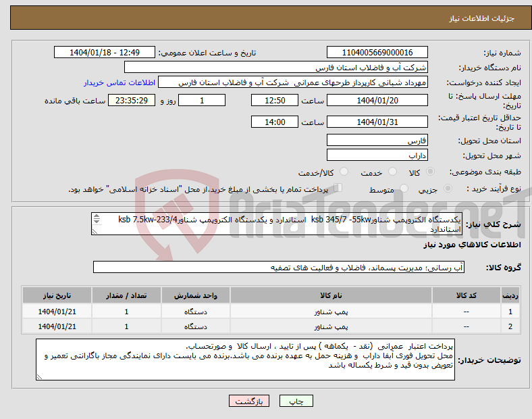The width and height of the screenshot is (532, 419).
Task: Click the نام کالا column header
Action: click(331, 295)
